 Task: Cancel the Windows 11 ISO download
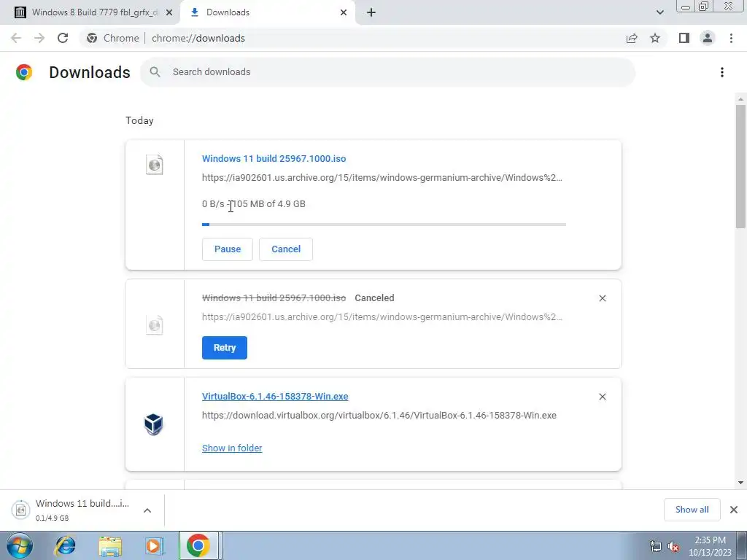(x=286, y=249)
